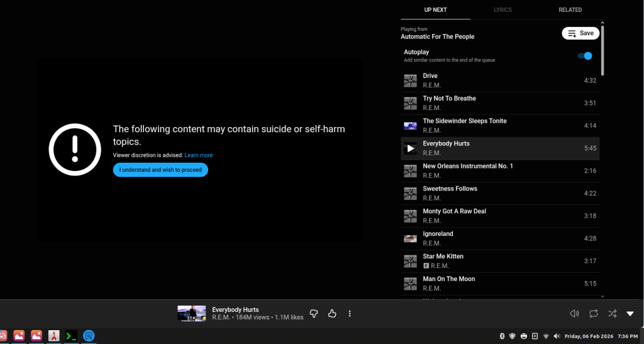Collapse the player page with down arrow
The width and height of the screenshot is (644, 344).
point(630,313)
